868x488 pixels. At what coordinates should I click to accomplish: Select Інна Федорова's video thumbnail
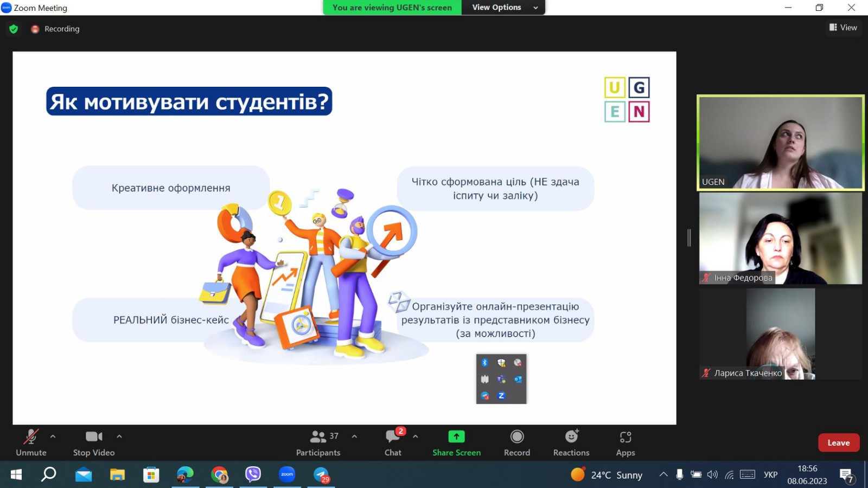tap(780, 239)
